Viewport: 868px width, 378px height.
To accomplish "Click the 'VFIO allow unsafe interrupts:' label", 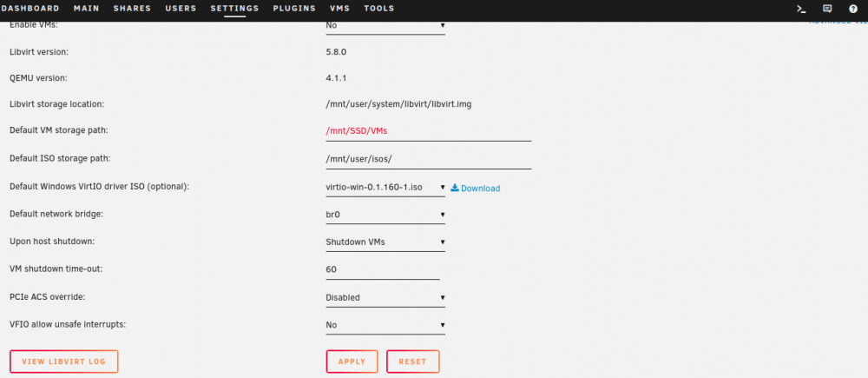I will 68,324.
